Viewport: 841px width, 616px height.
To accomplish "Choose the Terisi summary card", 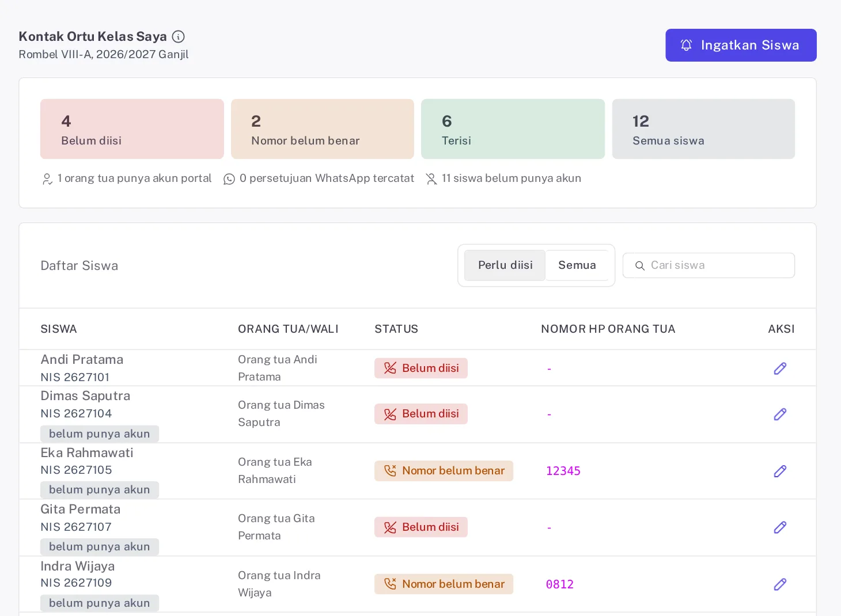I will pos(513,129).
